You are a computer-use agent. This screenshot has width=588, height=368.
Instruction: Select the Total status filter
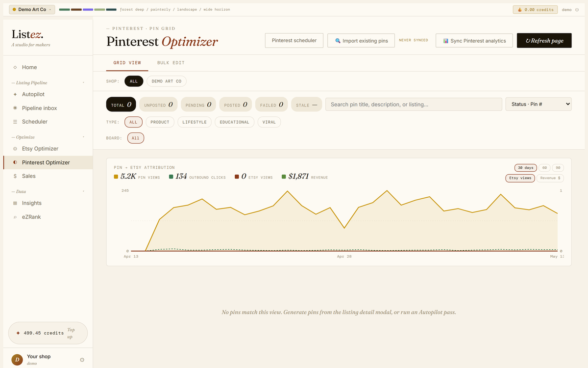coord(121,105)
